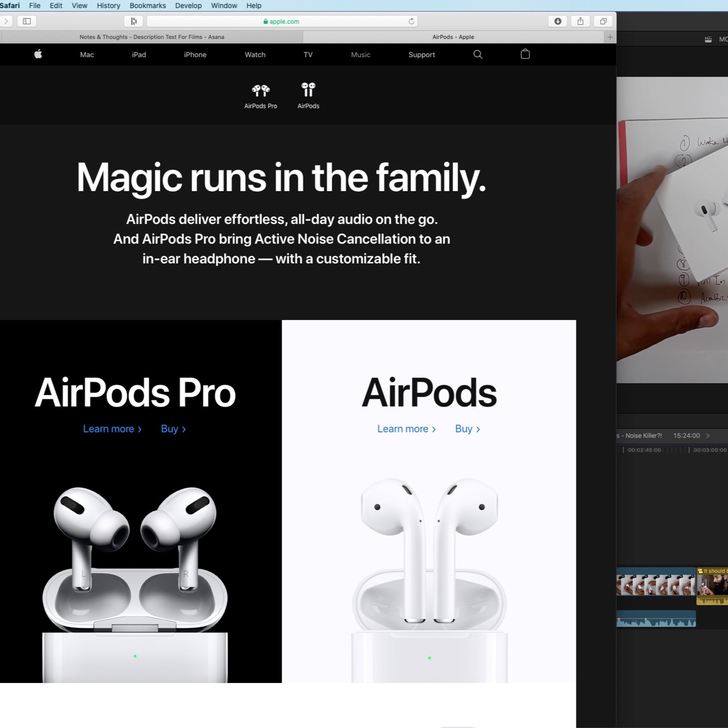The height and width of the screenshot is (728, 728).
Task: Switch to the Asana Notes & Thoughts tab
Action: (152, 37)
